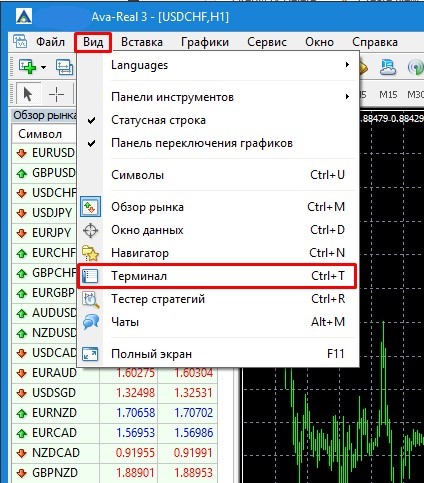Select USDJPY row in market watch
The height and width of the screenshot is (483, 424).
point(45,213)
